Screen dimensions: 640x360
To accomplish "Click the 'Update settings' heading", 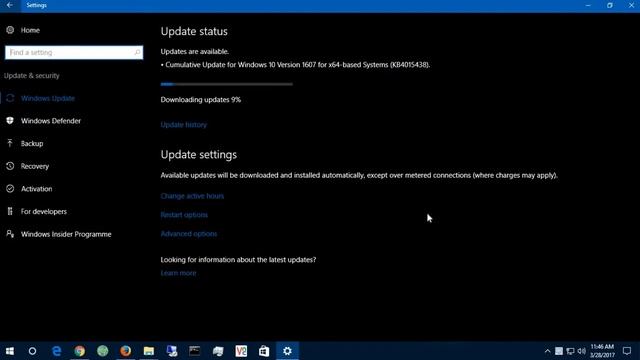I will [x=199, y=155].
